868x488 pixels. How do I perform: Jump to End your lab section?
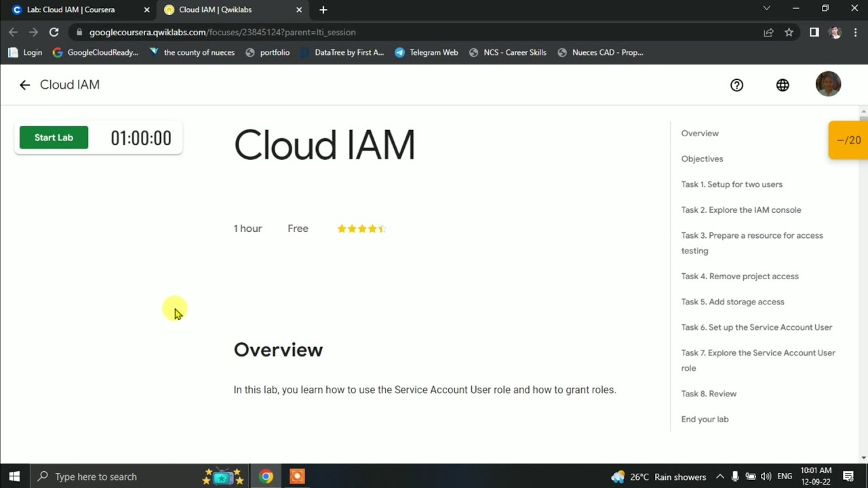705,419
